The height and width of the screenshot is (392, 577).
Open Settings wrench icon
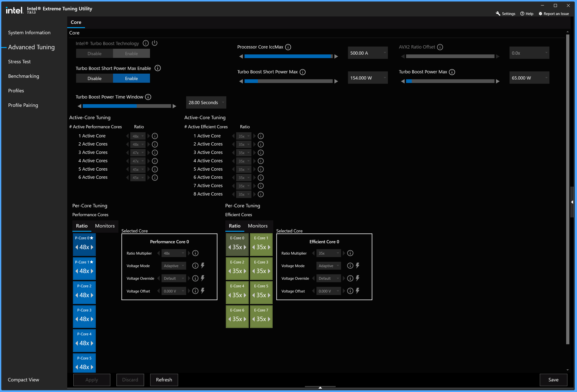(x=498, y=14)
